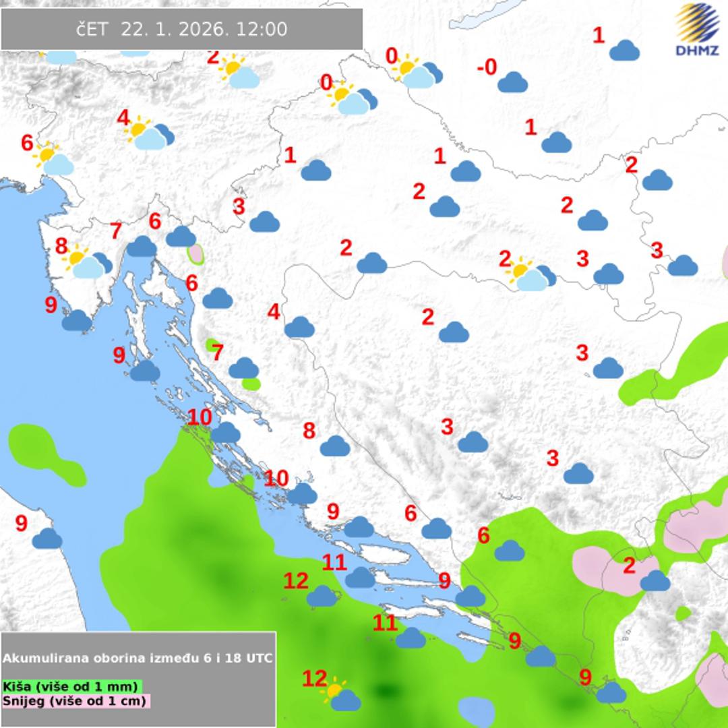The height and width of the screenshot is (728, 728).
Task: Click the cloud icon beside the 2 in the pink snow area
Action: pyautogui.click(x=655, y=580)
